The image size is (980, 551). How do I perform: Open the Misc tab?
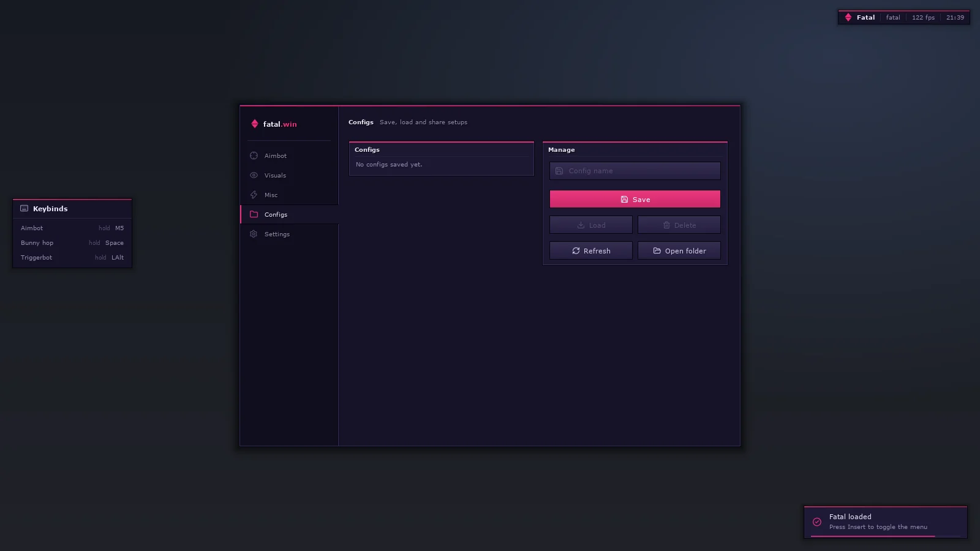(289, 195)
